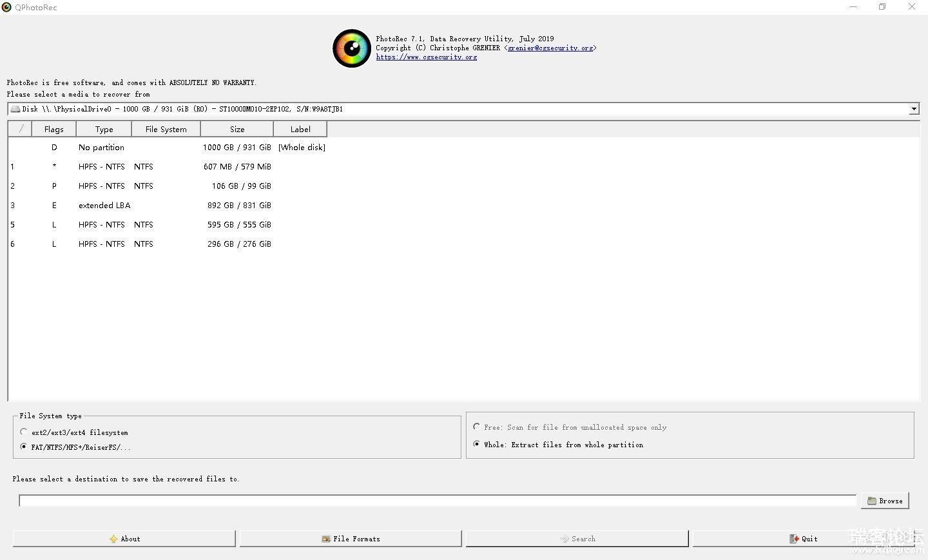
Task: Click the [Whole disk] label cell
Action: click(x=302, y=148)
